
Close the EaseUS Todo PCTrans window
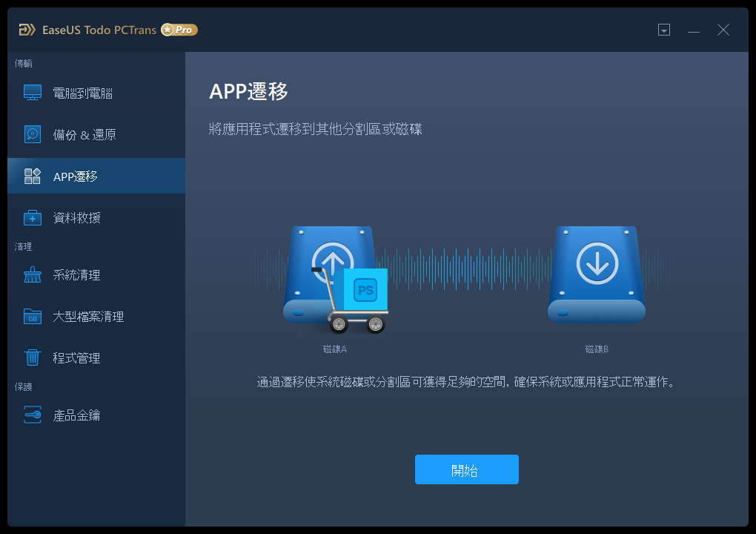[723, 30]
